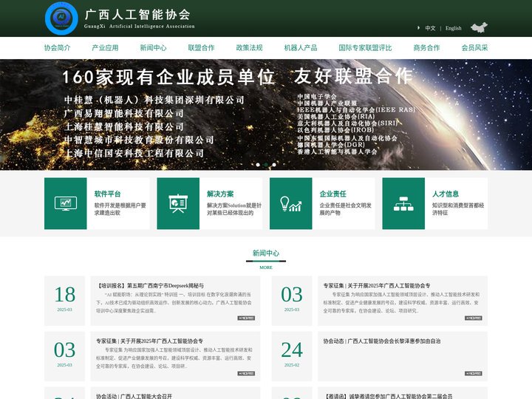This screenshot has height=399, width=532.
Task: Click the 160家现有企业成员单位 banner image
Action: 266,115
